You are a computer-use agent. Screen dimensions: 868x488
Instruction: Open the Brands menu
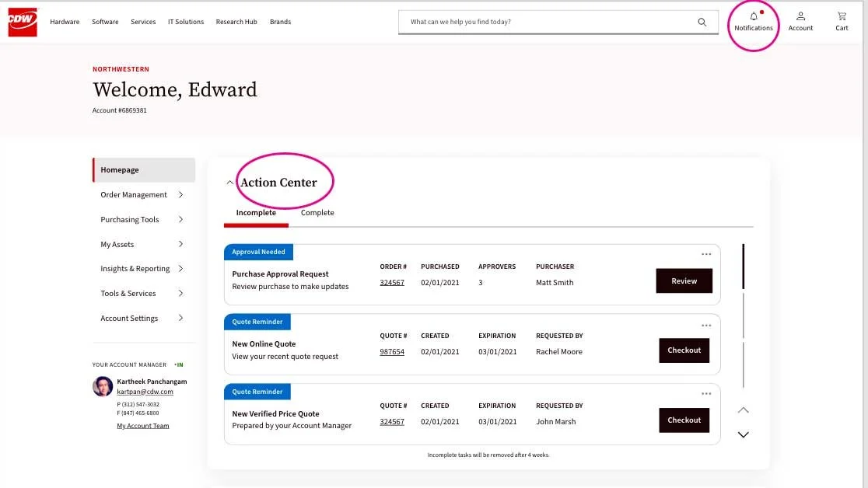280,22
